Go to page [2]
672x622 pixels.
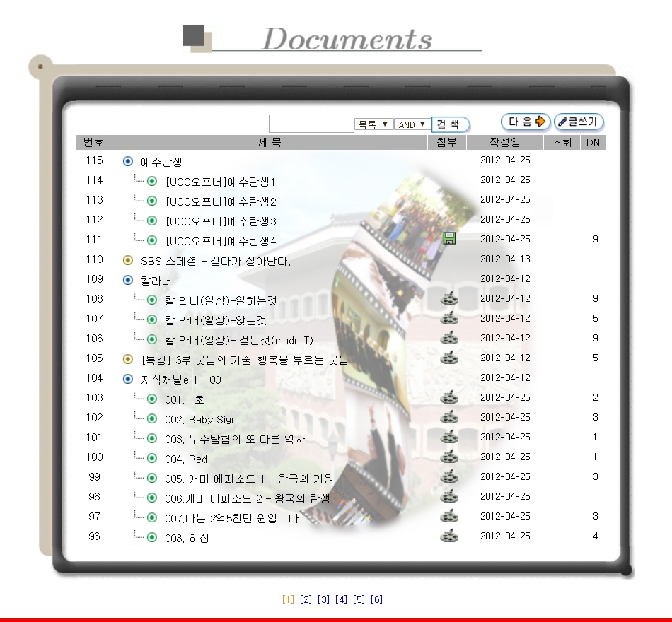click(x=306, y=599)
